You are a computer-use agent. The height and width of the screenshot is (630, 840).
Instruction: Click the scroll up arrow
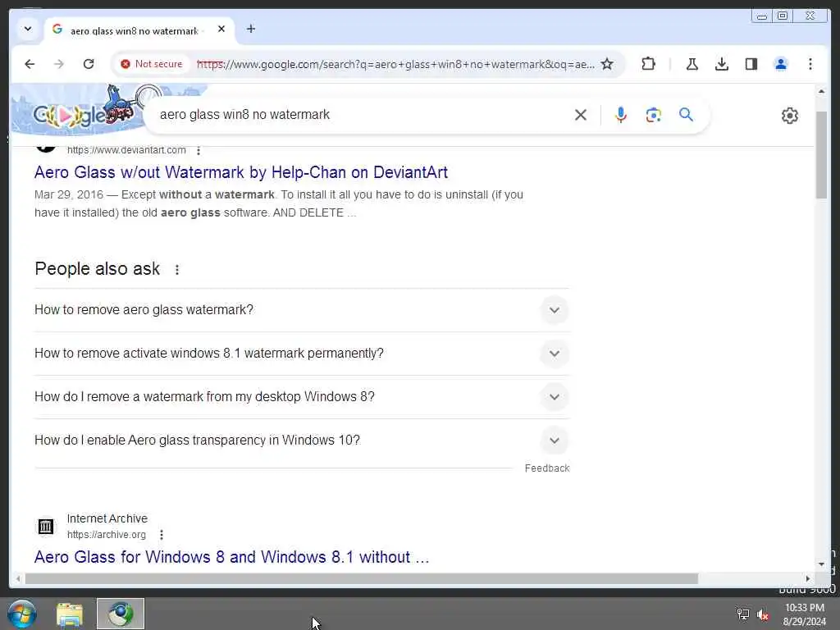(x=821, y=92)
